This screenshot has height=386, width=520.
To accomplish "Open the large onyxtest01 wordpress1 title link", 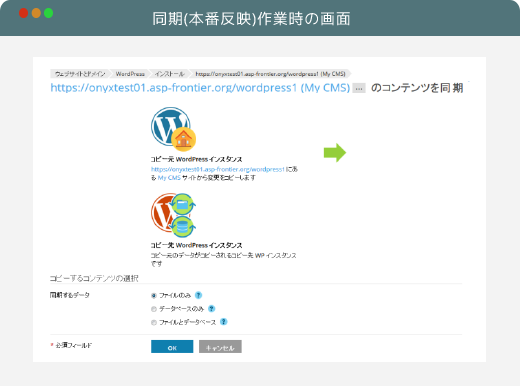I will tap(200, 88).
